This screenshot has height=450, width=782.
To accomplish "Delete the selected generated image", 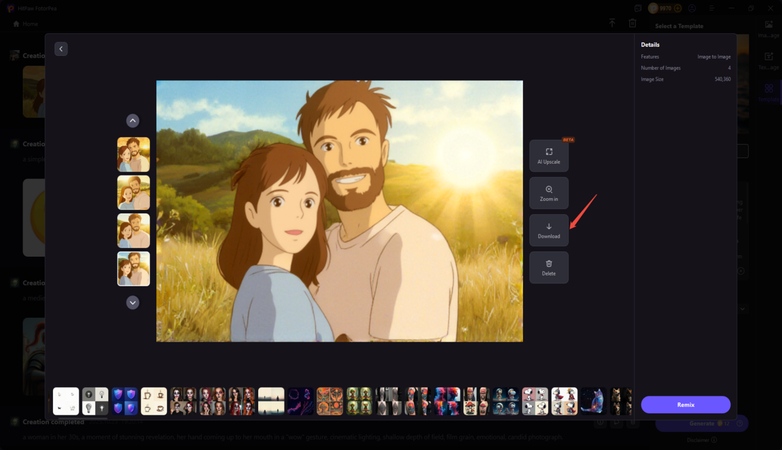I will coord(548,267).
